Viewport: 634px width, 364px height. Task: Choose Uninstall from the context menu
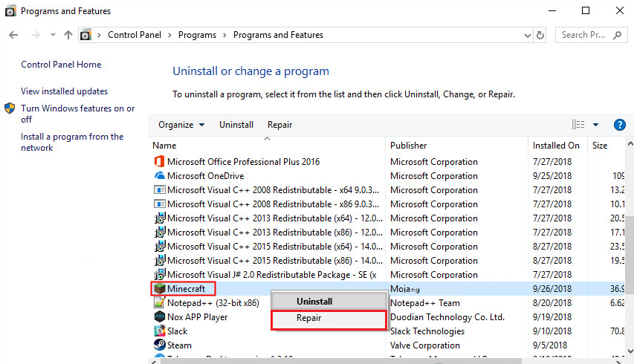(329, 302)
